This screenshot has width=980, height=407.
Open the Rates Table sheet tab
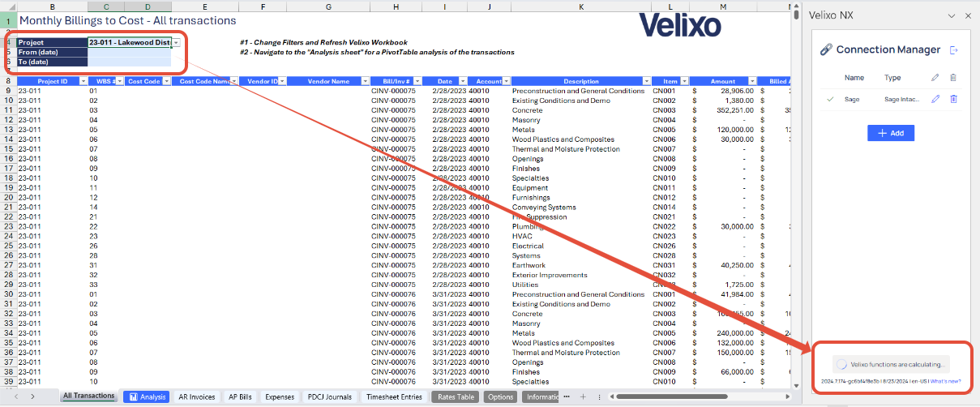pos(456,397)
